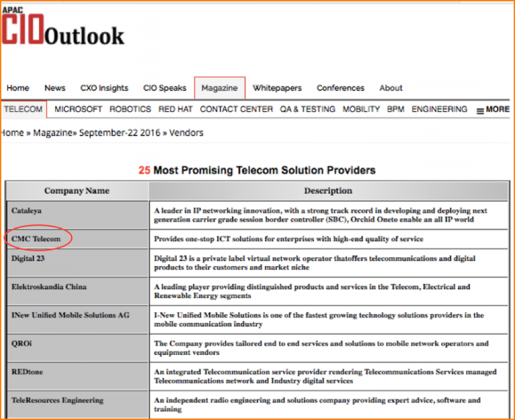
Task: Open the Whitepapers page
Action: (277, 88)
